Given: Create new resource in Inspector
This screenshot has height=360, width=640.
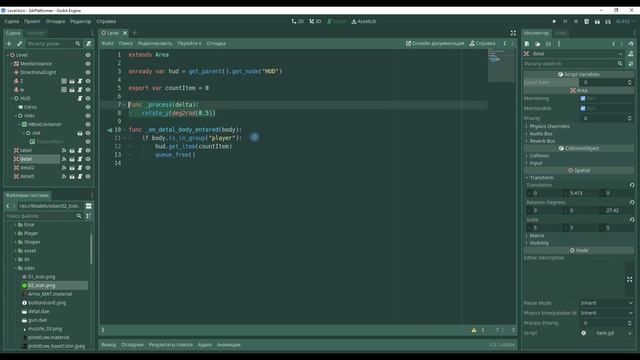Looking at the screenshot, I should point(527,44).
